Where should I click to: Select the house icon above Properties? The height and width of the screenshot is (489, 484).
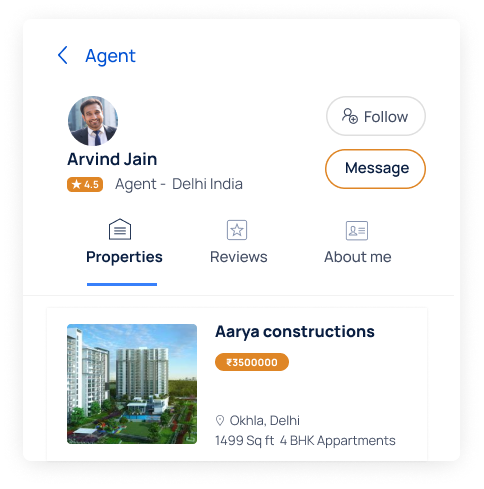pos(120,229)
